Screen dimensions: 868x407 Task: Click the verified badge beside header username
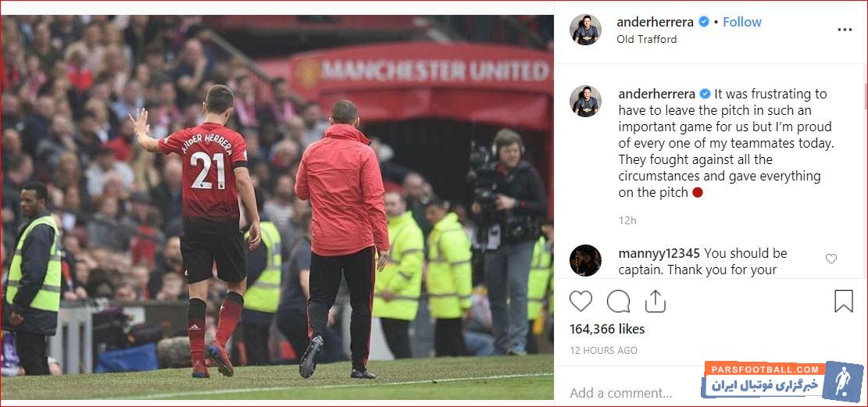click(704, 22)
